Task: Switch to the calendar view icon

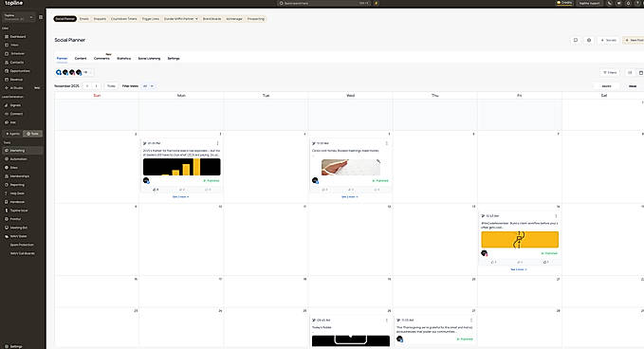Action: click(x=641, y=73)
